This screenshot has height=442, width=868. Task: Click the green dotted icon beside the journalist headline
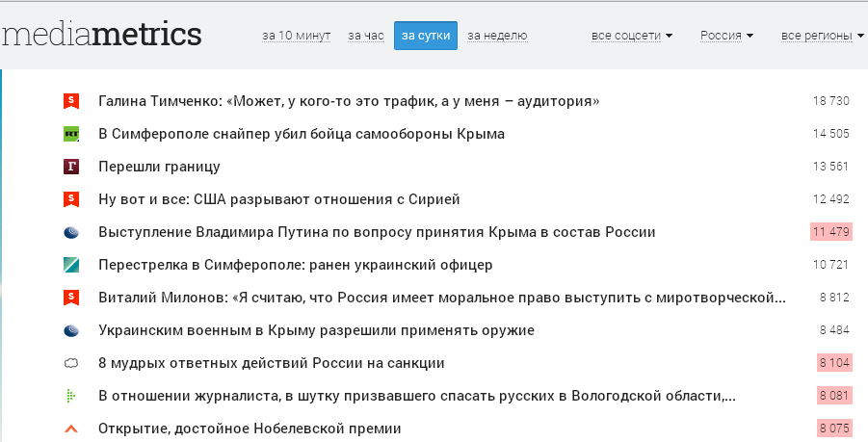(x=70, y=396)
